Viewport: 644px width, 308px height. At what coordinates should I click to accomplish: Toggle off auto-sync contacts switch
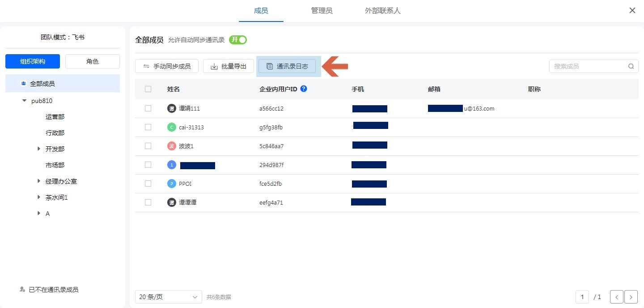[238, 40]
